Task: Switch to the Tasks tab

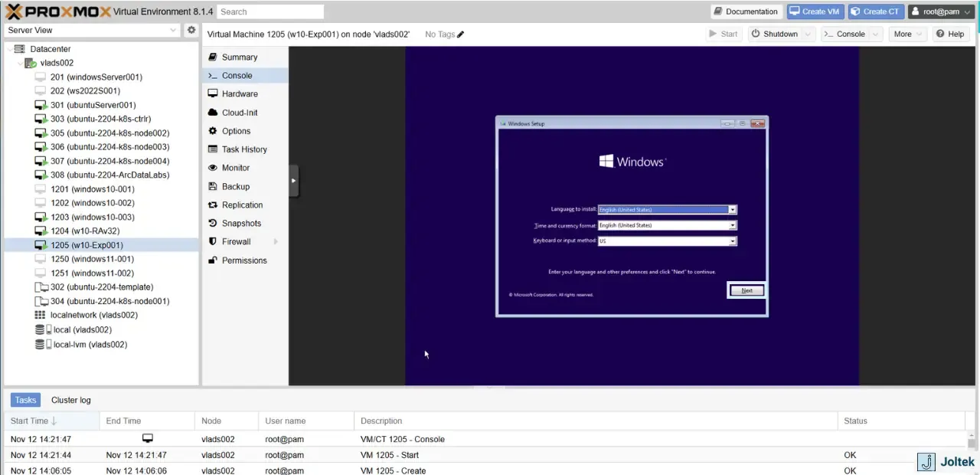Action: [25, 400]
